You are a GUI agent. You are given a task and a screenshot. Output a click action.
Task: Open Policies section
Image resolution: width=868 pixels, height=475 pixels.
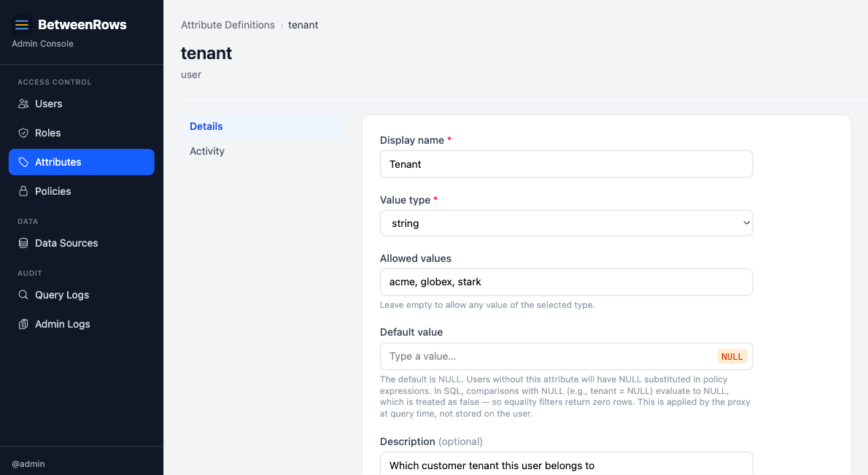pyautogui.click(x=82, y=191)
